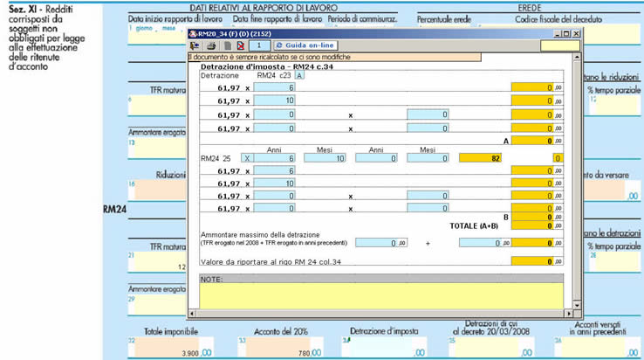
Task: Click the gray document icon in toolbar
Action: coord(226,45)
